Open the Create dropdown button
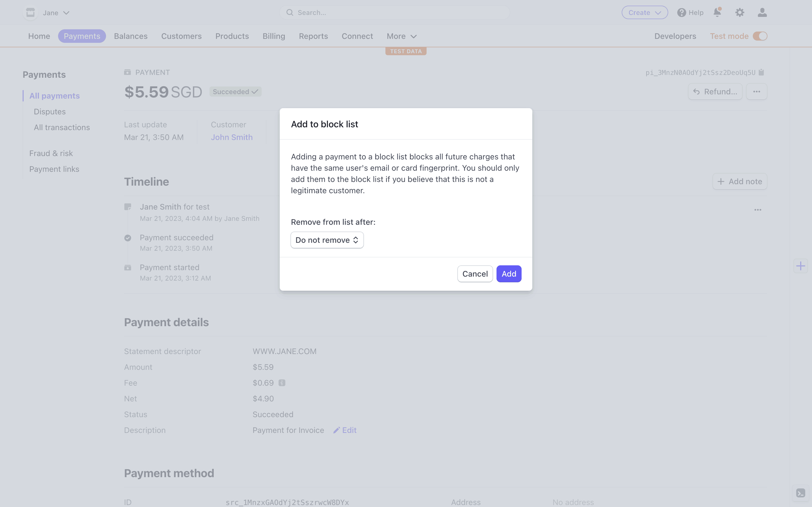 coord(644,13)
